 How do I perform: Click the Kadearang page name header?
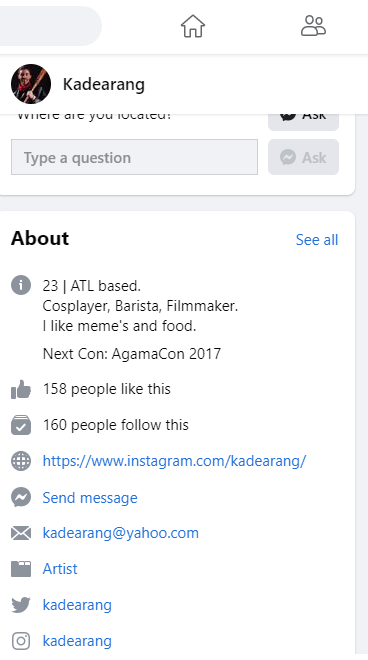[x=104, y=84]
